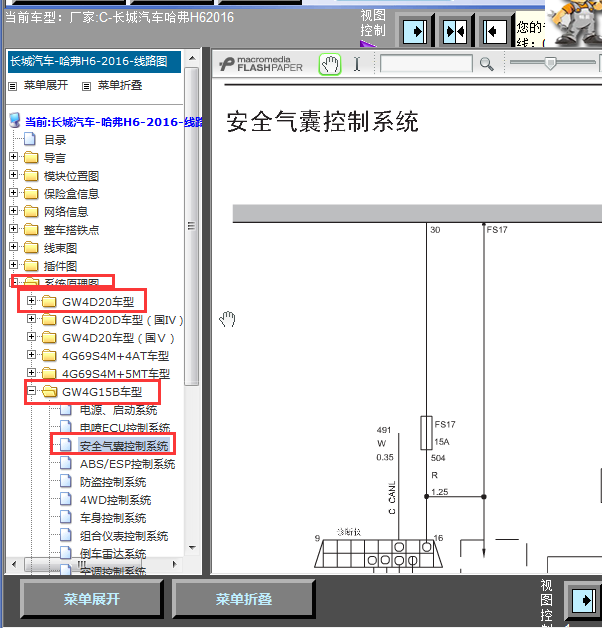Click the inward-arrows view control icon at top
Viewport: 602px width, 628px height.
pos(455,31)
